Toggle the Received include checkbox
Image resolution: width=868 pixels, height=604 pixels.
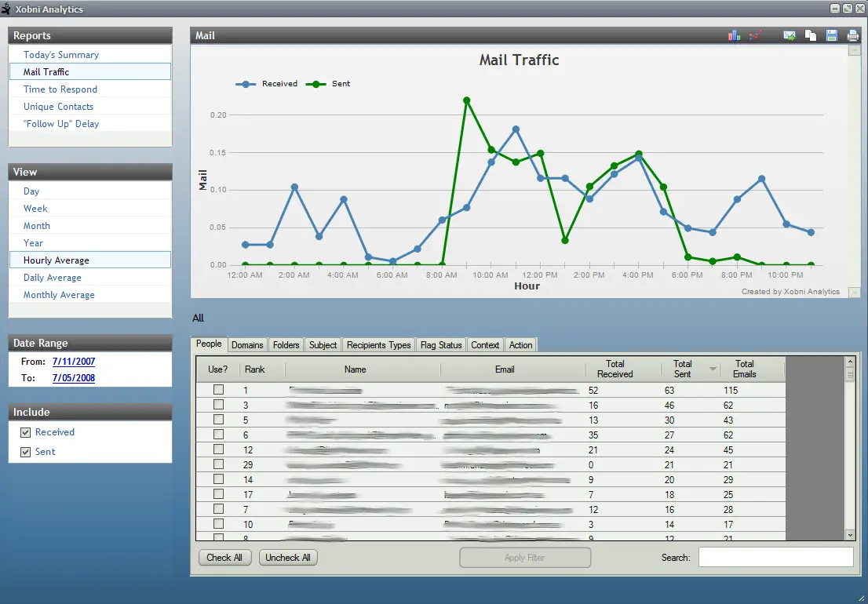point(25,432)
